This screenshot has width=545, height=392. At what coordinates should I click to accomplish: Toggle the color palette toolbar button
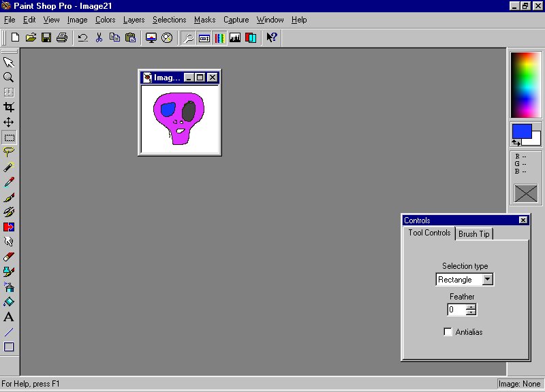pos(219,38)
